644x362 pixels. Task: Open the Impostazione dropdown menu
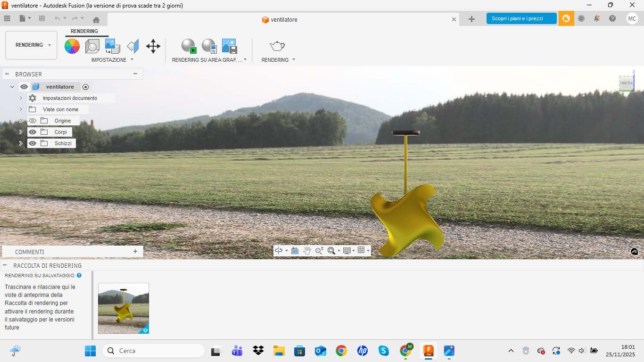click(x=132, y=60)
